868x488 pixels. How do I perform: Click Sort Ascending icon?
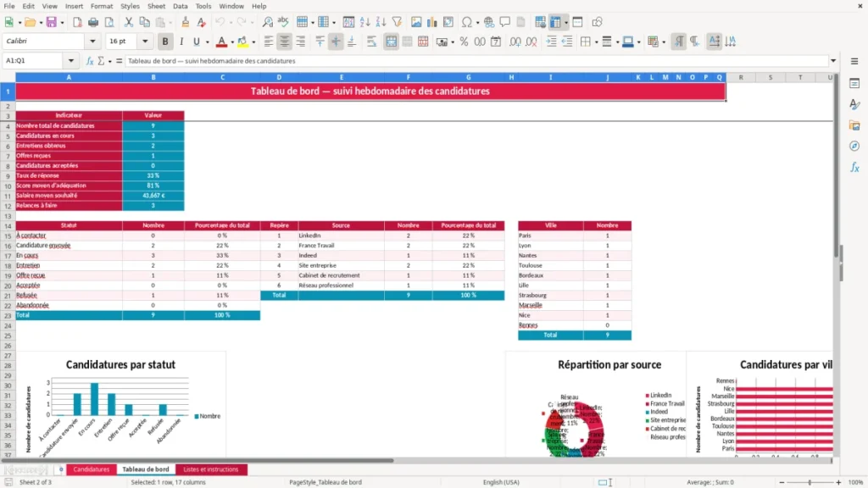pos(364,22)
